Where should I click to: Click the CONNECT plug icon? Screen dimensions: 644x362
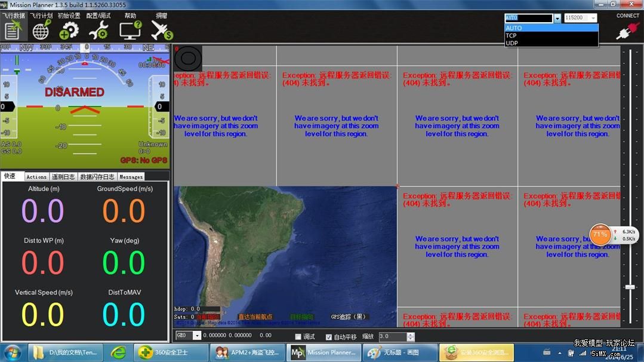pyautogui.click(x=627, y=30)
